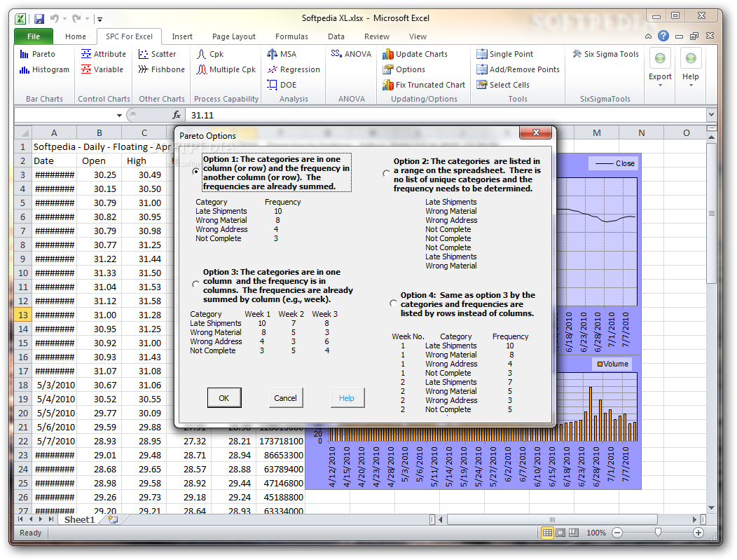The image size is (737, 560).
Task: Open the Name Box dropdown
Action: [119, 115]
